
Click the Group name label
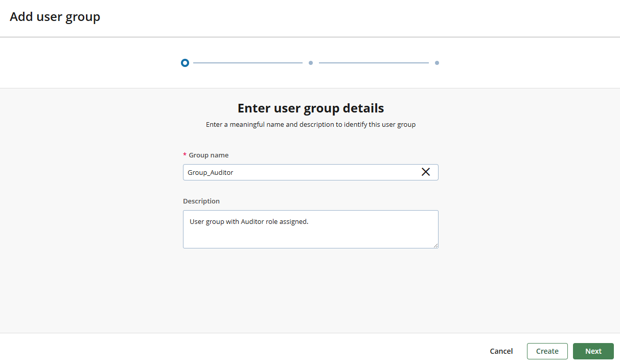pyautogui.click(x=209, y=155)
